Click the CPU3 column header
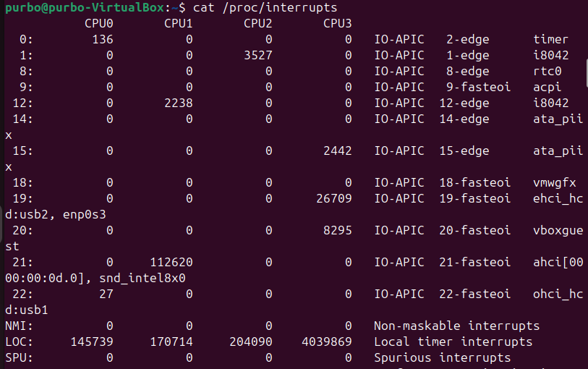The height and width of the screenshot is (369, 588). (x=338, y=24)
